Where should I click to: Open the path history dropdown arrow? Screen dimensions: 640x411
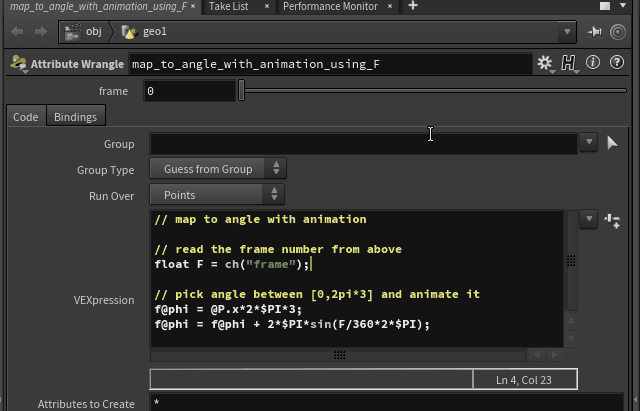(x=567, y=32)
